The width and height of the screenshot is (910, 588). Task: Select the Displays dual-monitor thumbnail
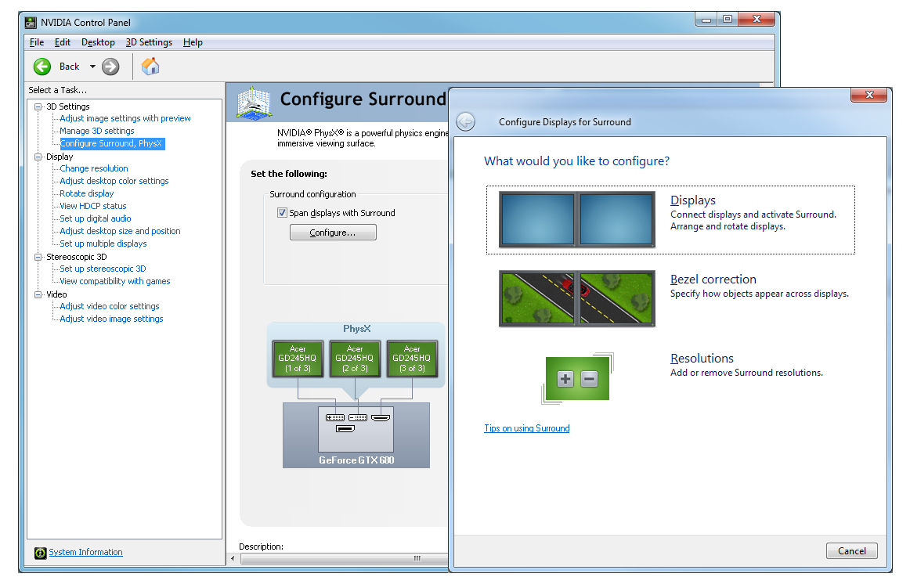[x=577, y=219]
